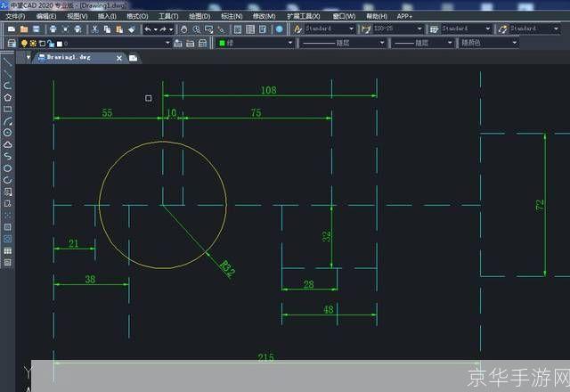570x392 pixels.
Task: Expand the linetype dropdown
Action: click(382, 43)
